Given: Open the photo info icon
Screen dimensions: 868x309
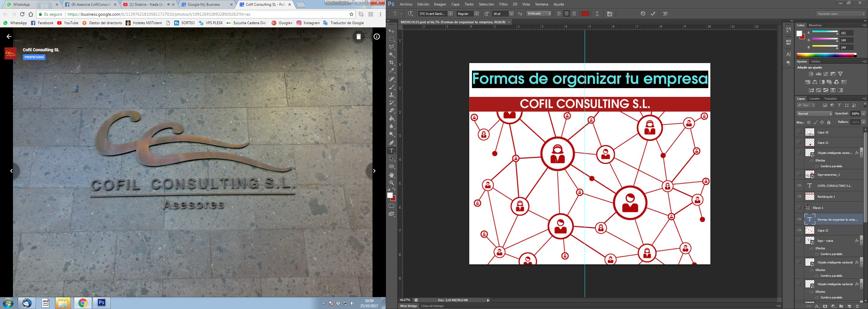Looking at the screenshot, I should click(376, 37).
